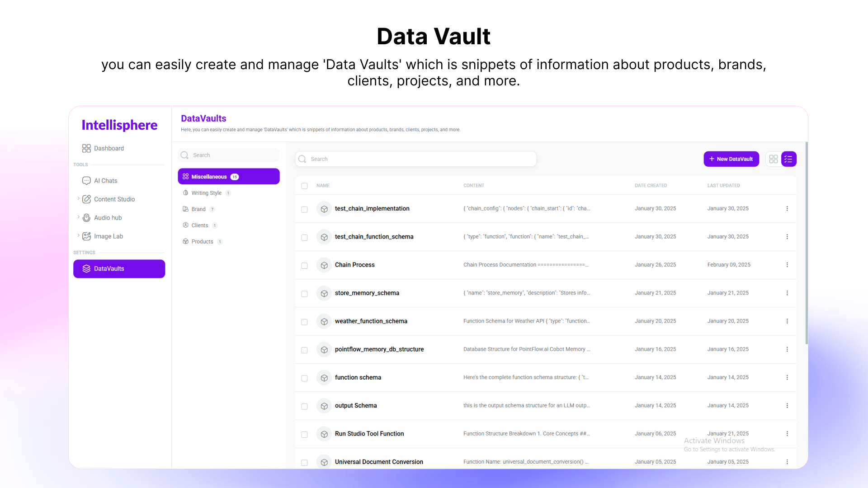The image size is (868, 488).
Task: Toggle the select-all checkbox in table header
Action: click(x=304, y=186)
